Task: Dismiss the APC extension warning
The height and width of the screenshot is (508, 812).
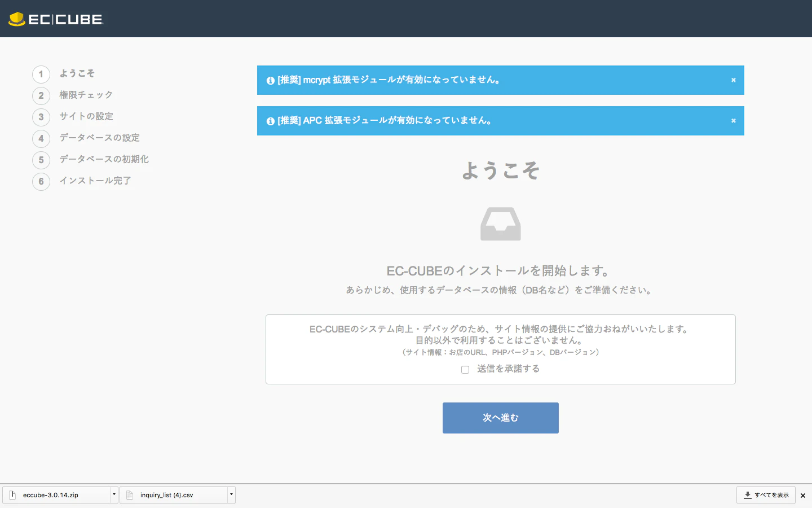Action: pyautogui.click(x=734, y=121)
